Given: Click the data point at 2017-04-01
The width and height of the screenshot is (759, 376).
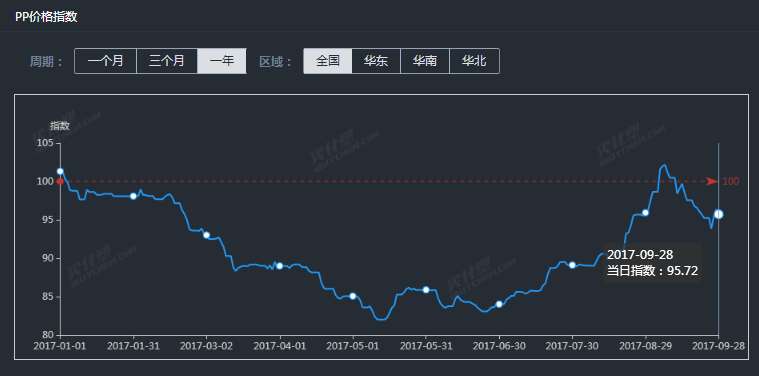Looking at the screenshot, I should [280, 266].
